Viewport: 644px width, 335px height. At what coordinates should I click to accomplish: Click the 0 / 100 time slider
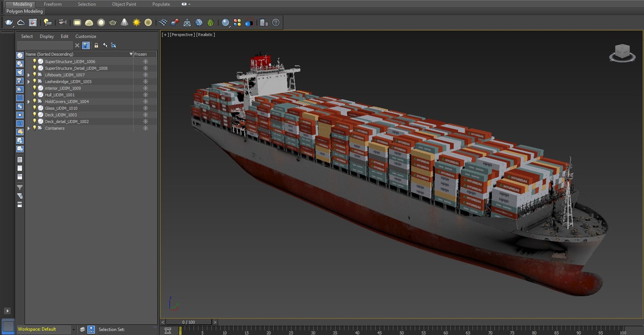click(x=189, y=322)
